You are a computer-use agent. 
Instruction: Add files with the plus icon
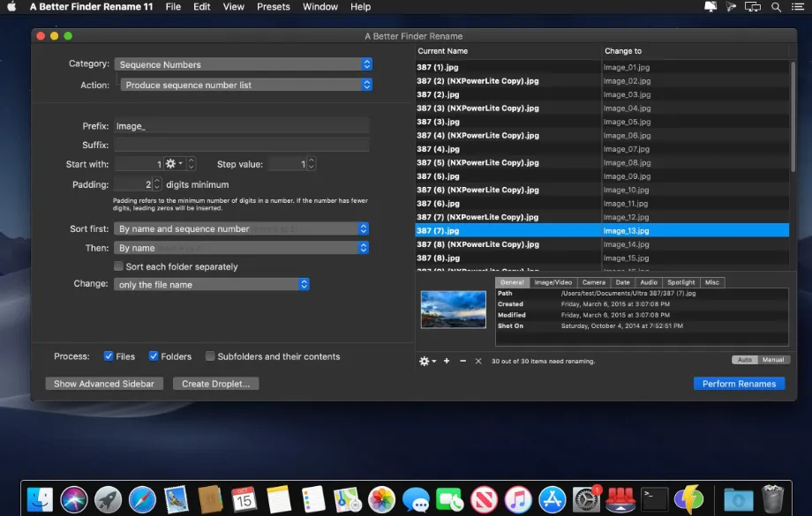coord(447,361)
